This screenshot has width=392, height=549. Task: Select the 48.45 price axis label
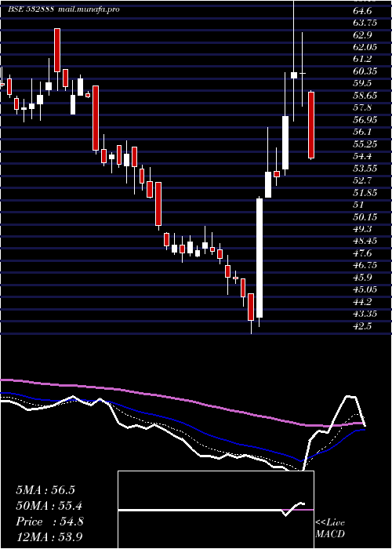click(365, 241)
